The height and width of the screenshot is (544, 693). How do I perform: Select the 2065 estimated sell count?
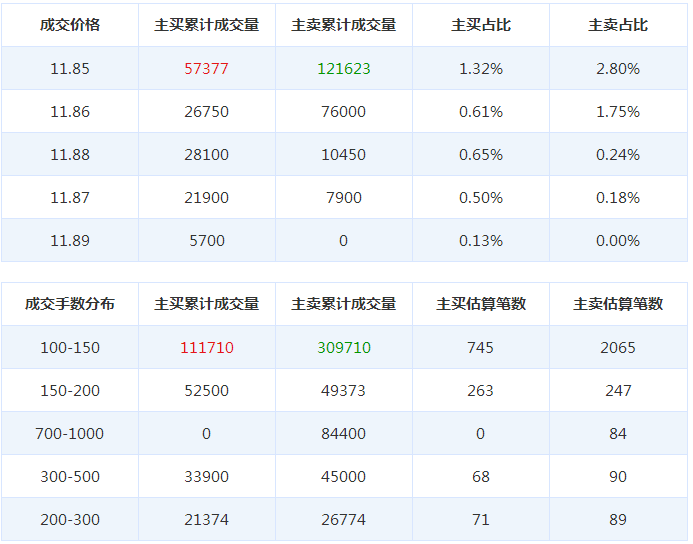618,347
